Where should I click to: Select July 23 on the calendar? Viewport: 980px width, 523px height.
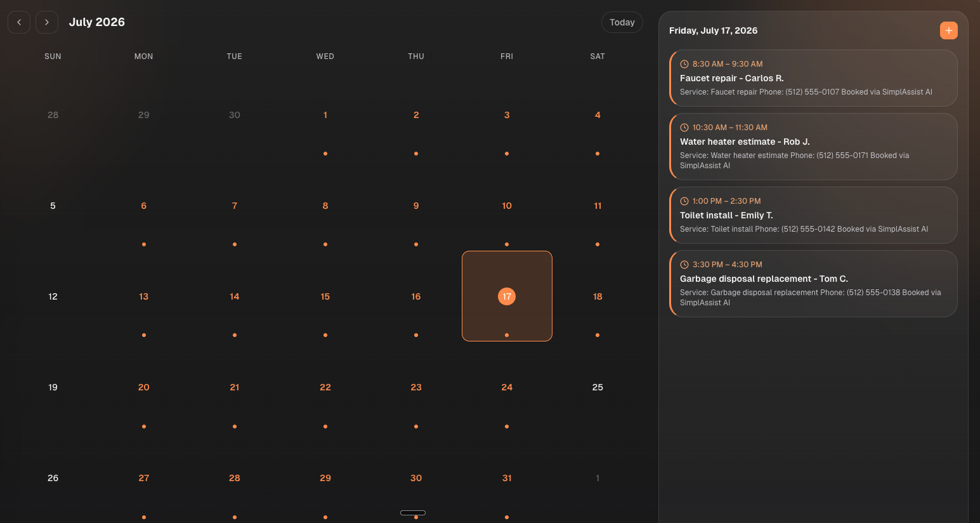[x=416, y=387]
